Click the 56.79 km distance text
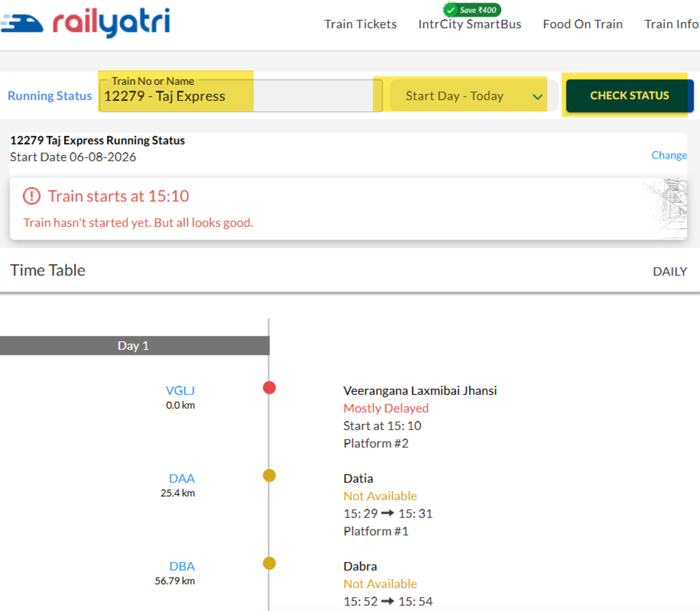The height and width of the screenshot is (611, 700). (175, 581)
